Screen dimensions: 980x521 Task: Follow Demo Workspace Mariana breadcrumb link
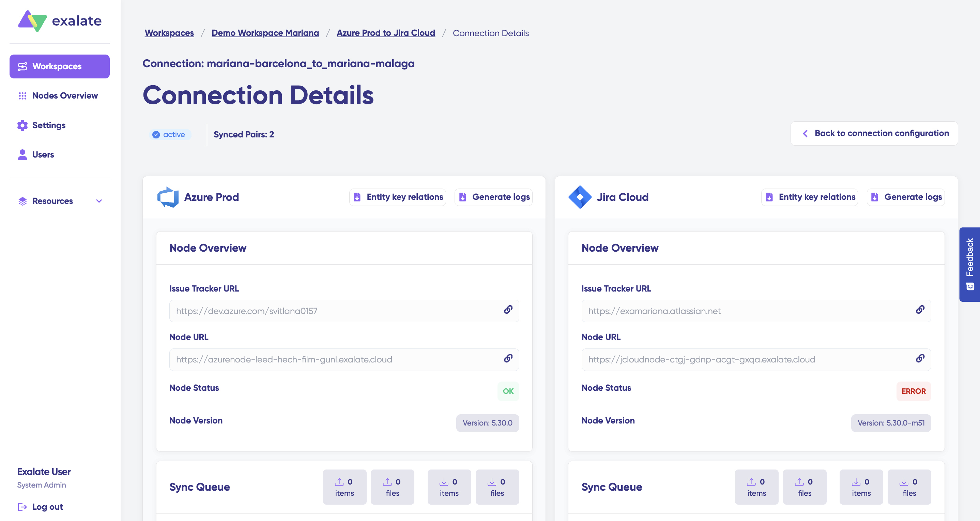265,33
